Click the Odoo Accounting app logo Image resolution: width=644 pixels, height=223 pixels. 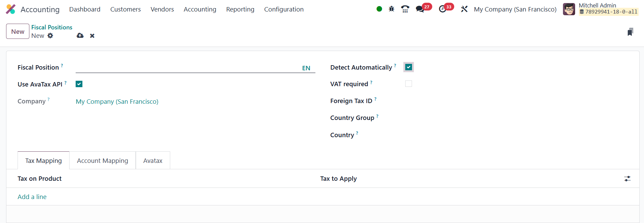11,9
